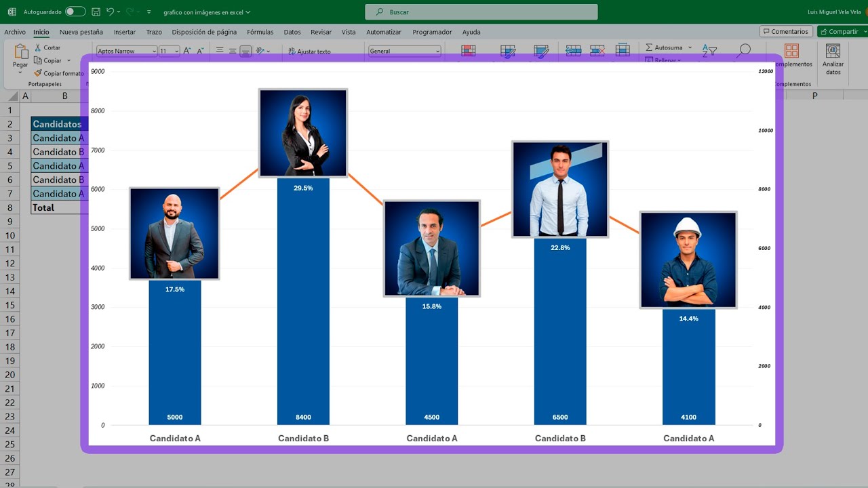Expand the Pegar options arrow

coord(20,72)
